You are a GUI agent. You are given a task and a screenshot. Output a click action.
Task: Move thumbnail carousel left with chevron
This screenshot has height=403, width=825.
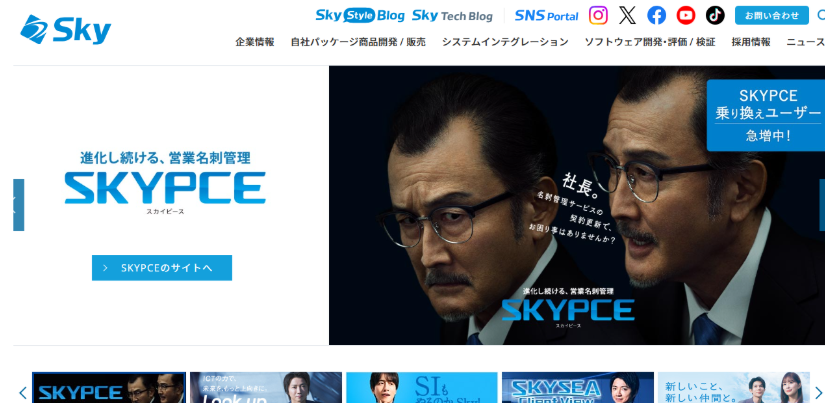click(x=23, y=392)
